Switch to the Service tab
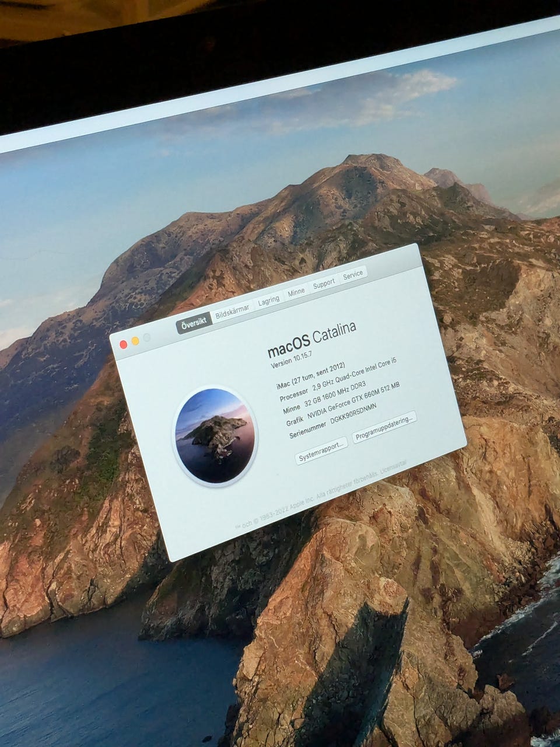The height and width of the screenshot is (747, 560). pyautogui.click(x=353, y=274)
